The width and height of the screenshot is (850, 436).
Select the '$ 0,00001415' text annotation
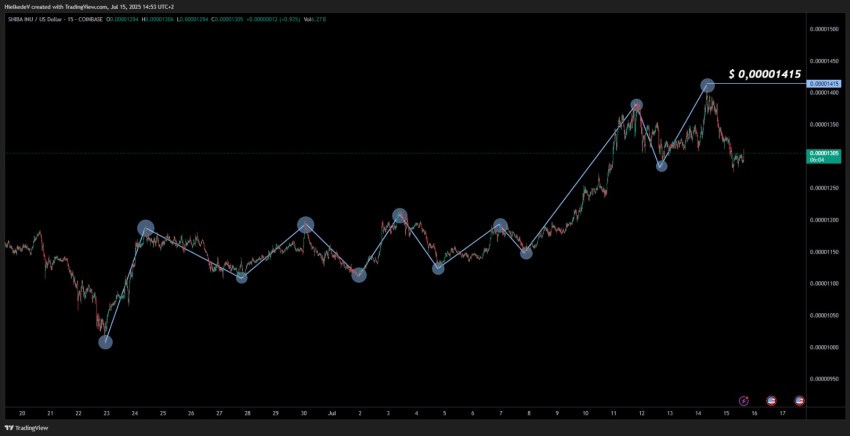[764, 74]
